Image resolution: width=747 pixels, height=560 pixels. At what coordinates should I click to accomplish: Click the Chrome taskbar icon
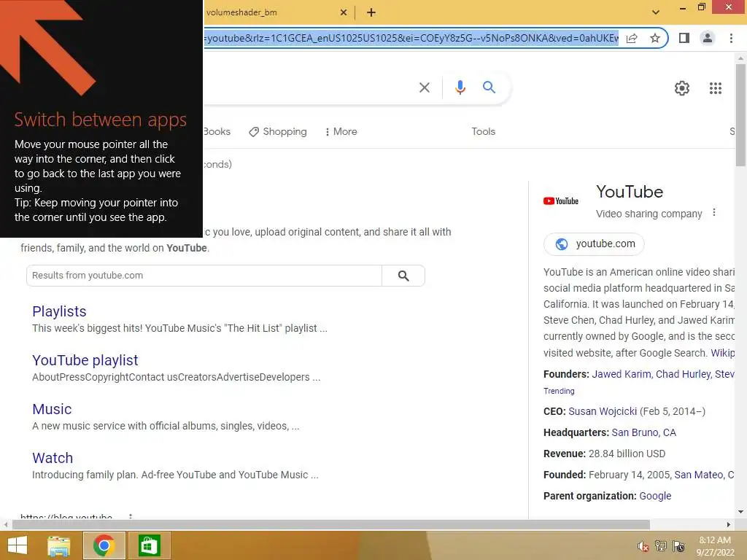point(104,545)
